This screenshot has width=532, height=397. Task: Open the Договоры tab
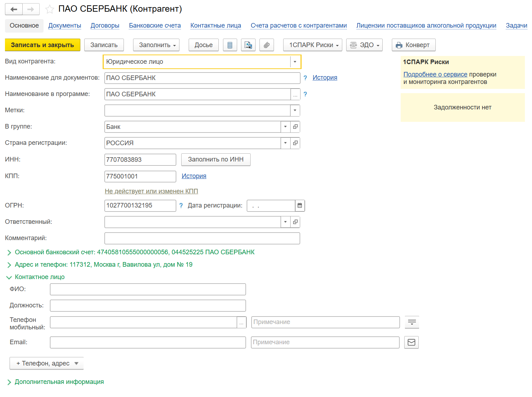(105, 25)
